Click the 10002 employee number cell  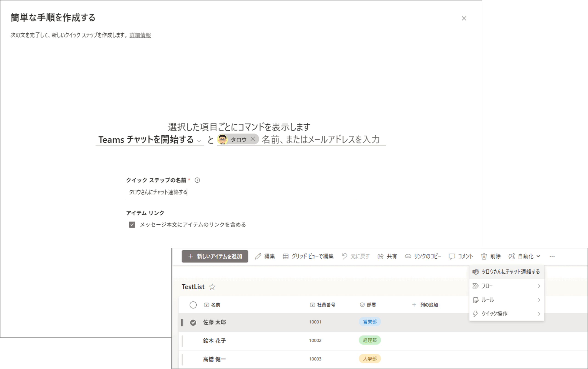pyautogui.click(x=315, y=340)
